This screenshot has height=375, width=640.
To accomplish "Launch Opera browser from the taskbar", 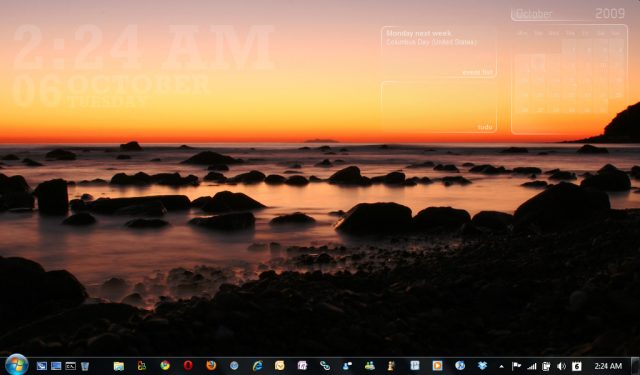I will [188, 365].
